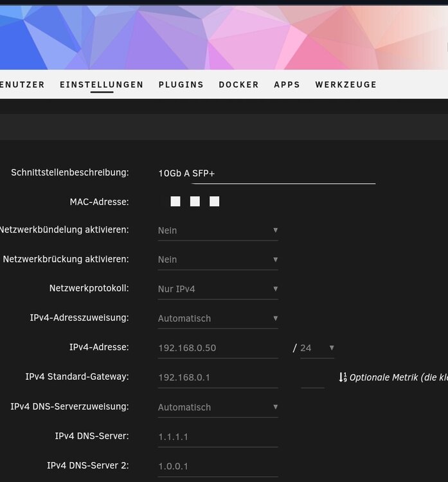The height and width of the screenshot is (482, 448).
Task: Open the Docker tab
Action: (x=239, y=85)
